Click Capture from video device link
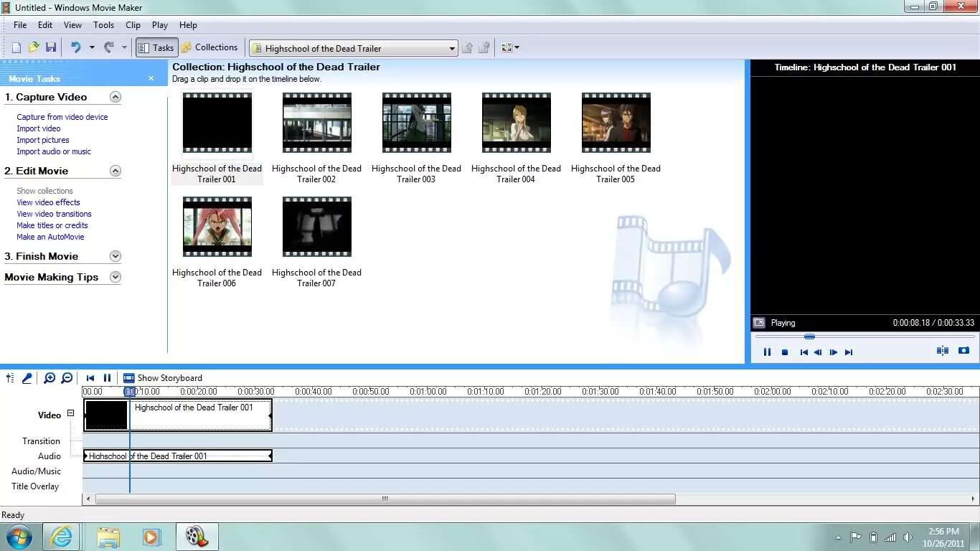 (x=62, y=117)
